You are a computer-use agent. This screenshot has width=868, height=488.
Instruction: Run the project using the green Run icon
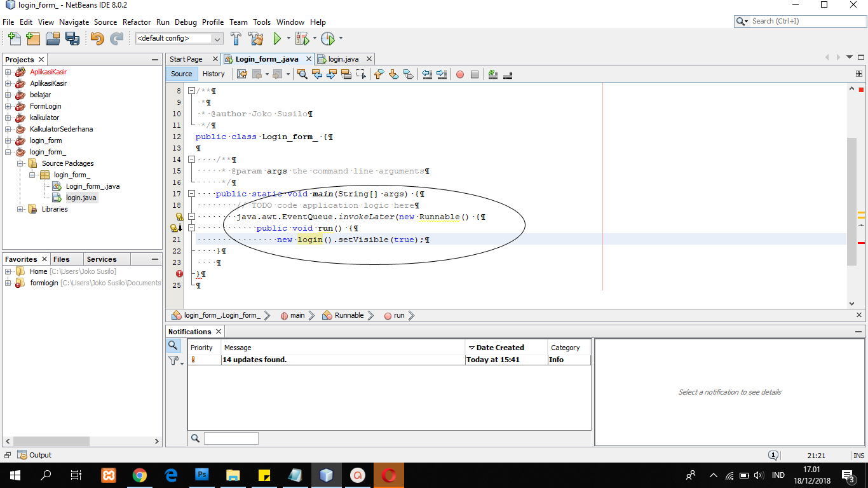[x=278, y=39]
